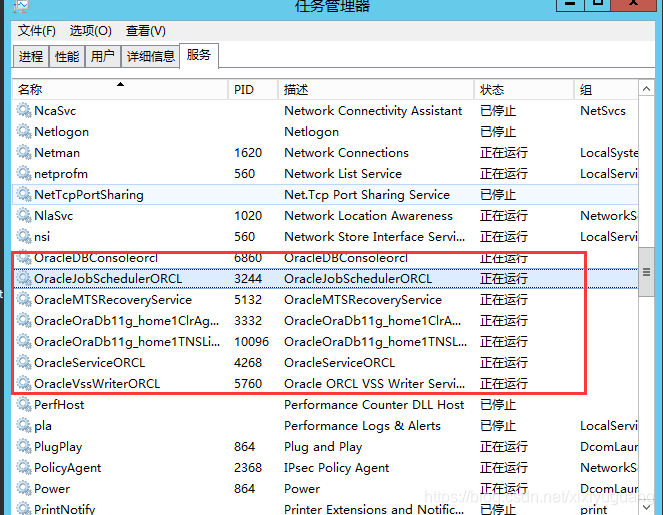Click the scrollbar up arrow

[x=646, y=89]
